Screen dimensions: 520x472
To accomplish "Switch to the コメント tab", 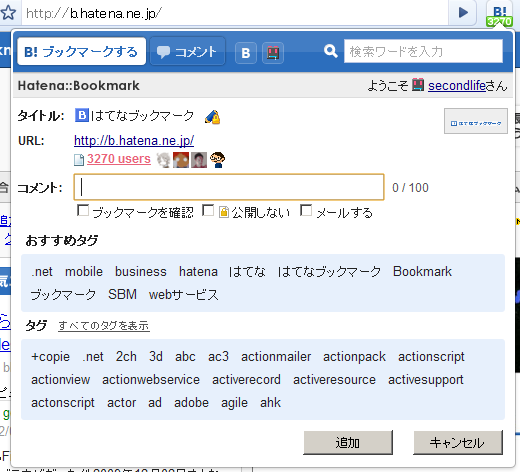I will pos(188,51).
